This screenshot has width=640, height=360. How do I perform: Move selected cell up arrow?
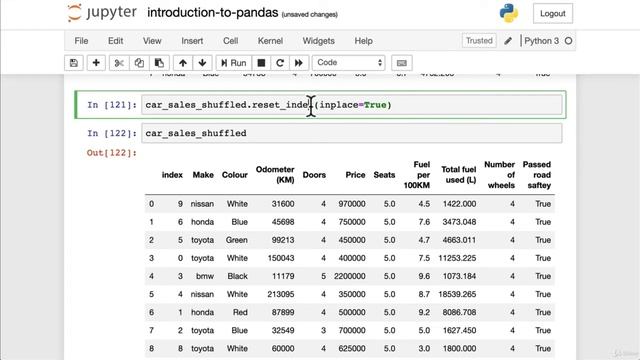pyautogui.click(x=182, y=63)
